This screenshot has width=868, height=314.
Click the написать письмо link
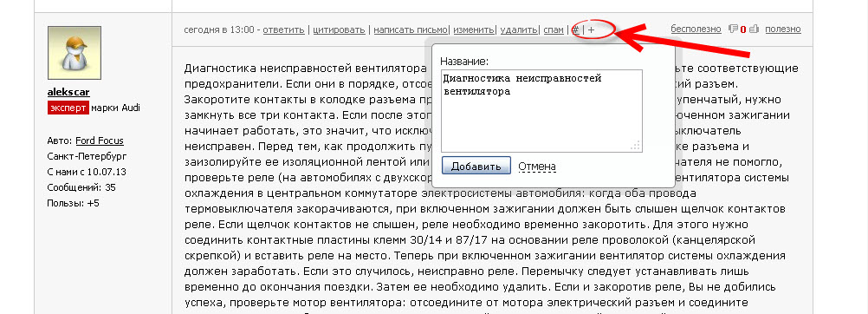[411, 30]
